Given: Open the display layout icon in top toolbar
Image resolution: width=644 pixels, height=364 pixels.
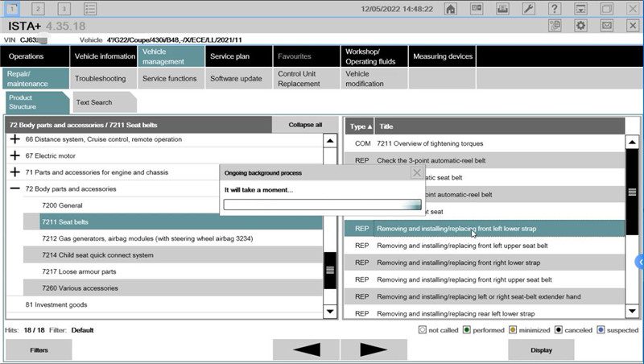Looking at the screenshot, I should point(477,9).
